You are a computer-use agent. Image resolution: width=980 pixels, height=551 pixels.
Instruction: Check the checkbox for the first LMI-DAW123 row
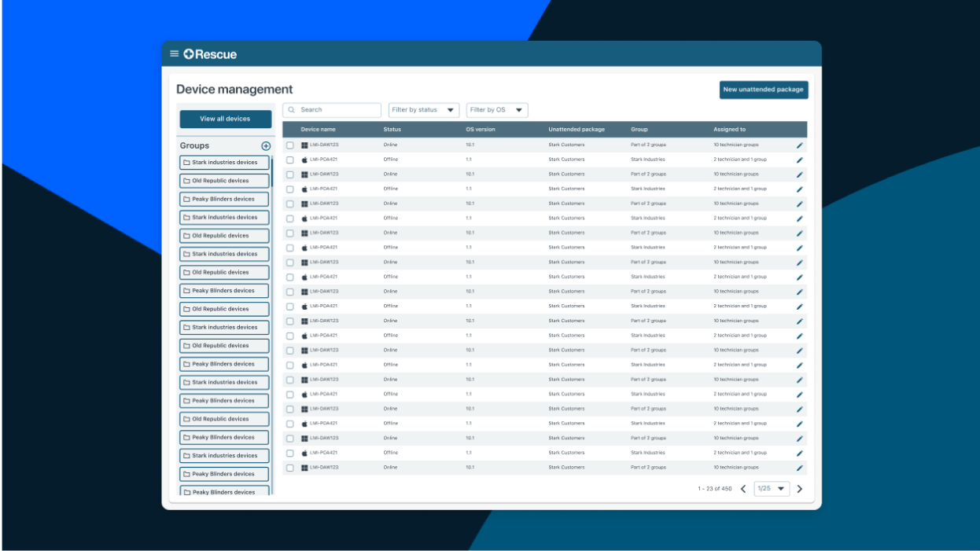pyautogui.click(x=289, y=145)
